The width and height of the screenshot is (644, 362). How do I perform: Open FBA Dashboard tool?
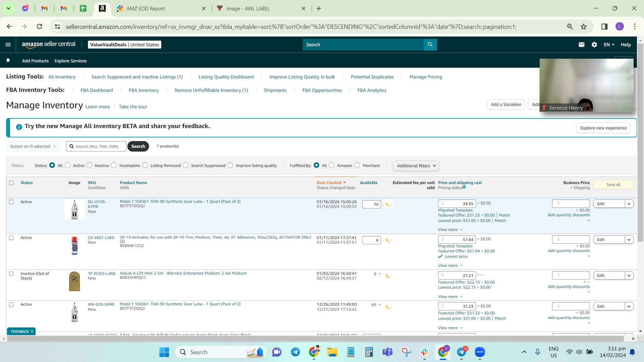pyautogui.click(x=97, y=90)
